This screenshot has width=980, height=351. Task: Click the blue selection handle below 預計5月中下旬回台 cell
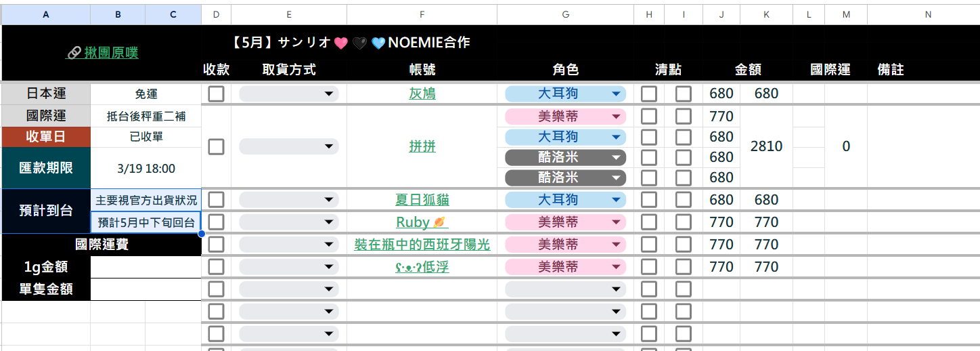[x=201, y=234]
